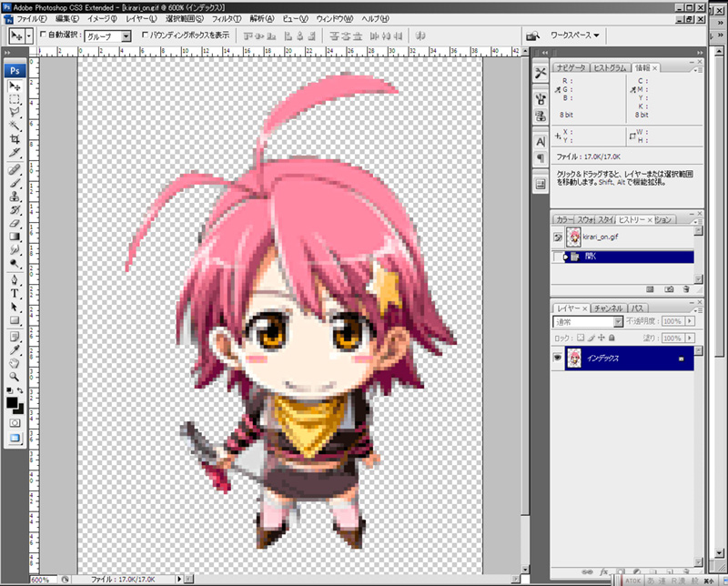The image size is (728, 586).
Task: Select the Crop tool
Action: tap(15, 139)
